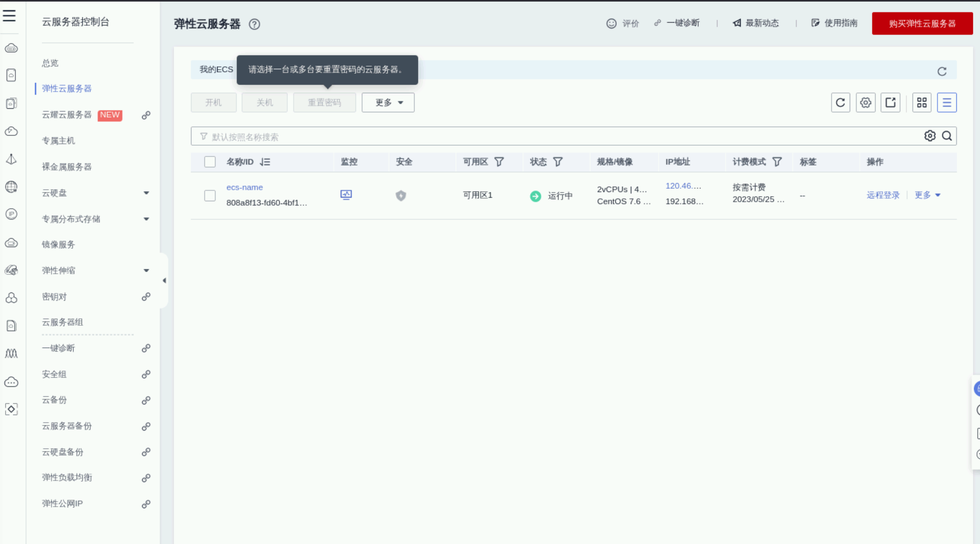980x544 pixels.
Task: Click the 重置密码 button
Action: (325, 103)
